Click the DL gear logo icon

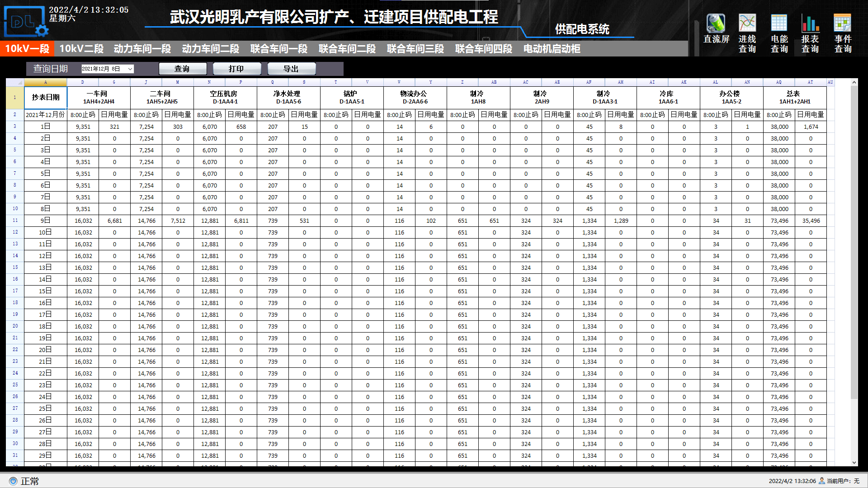25,22
